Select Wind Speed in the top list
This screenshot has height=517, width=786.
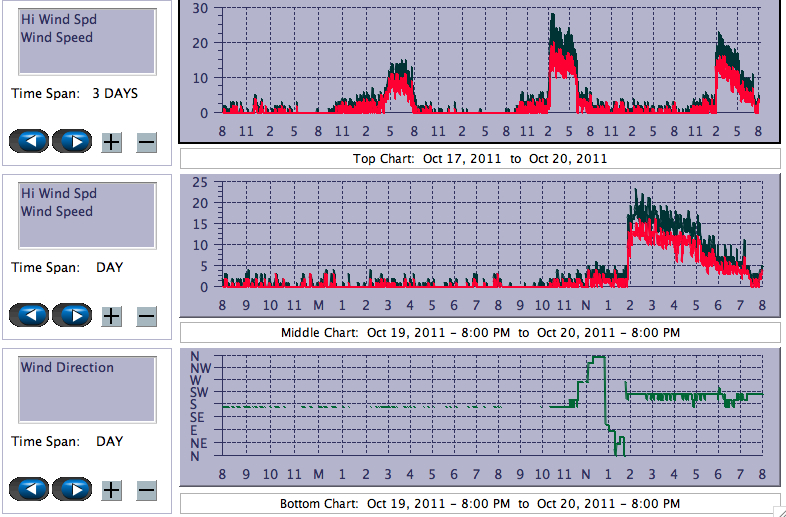tap(57, 37)
